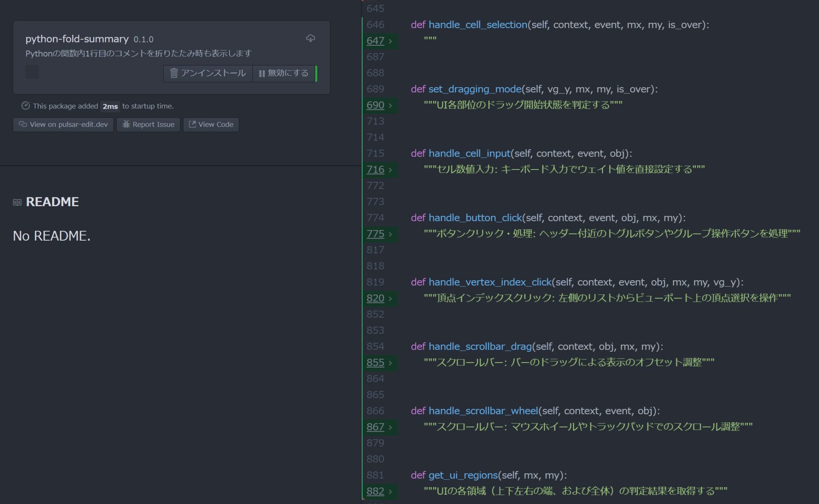Click the README book icon
The width and height of the screenshot is (819, 504).
tap(17, 202)
